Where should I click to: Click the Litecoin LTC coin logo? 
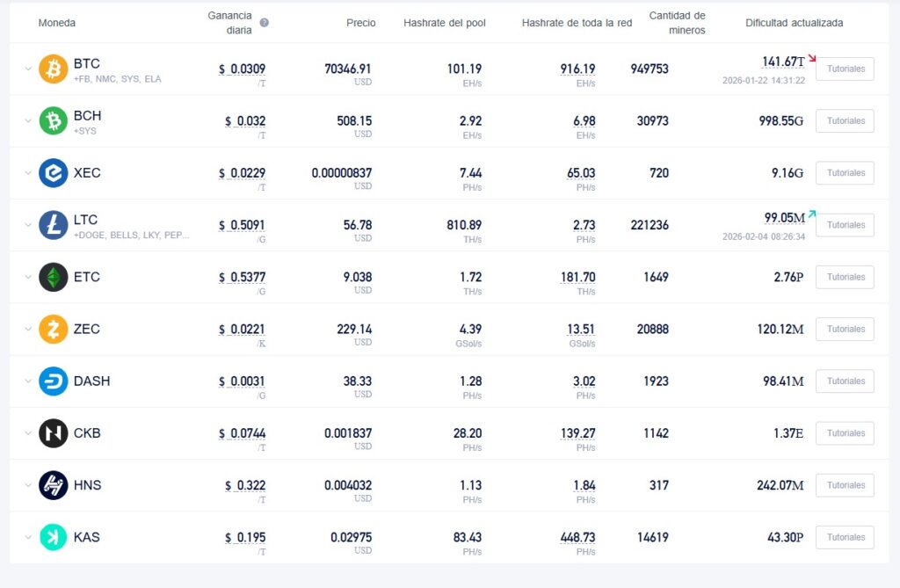pos(53,224)
